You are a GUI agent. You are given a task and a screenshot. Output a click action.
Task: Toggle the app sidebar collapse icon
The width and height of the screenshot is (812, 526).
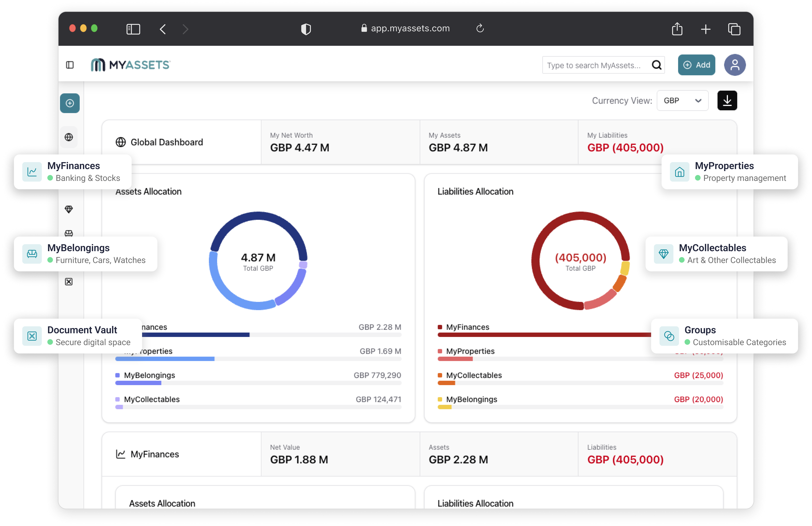(70, 65)
